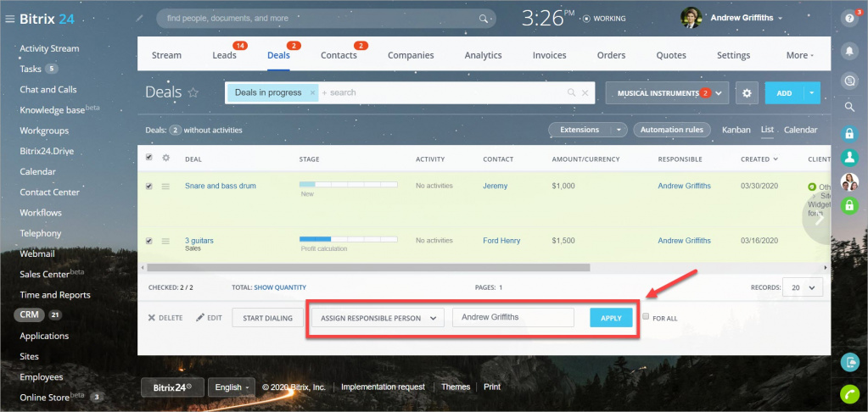This screenshot has height=412, width=868.
Task: Sort by Created column arrow
Action: click(x=775, y=159)
